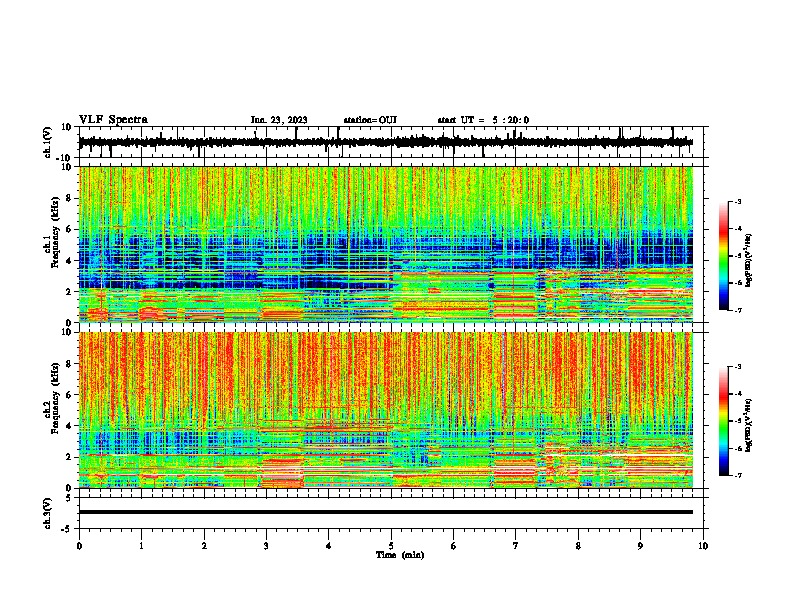Image resolution: width=792 pixels, height=612 pixels.
Task: Click the "Time (min)" axis label
Action: pyautogui.click(x=400, y=555)
